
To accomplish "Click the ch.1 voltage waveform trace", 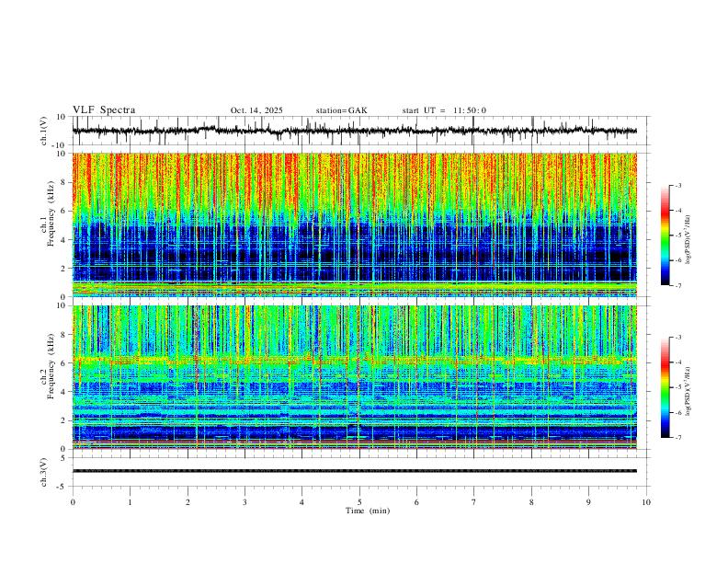I will pos(354,131).
